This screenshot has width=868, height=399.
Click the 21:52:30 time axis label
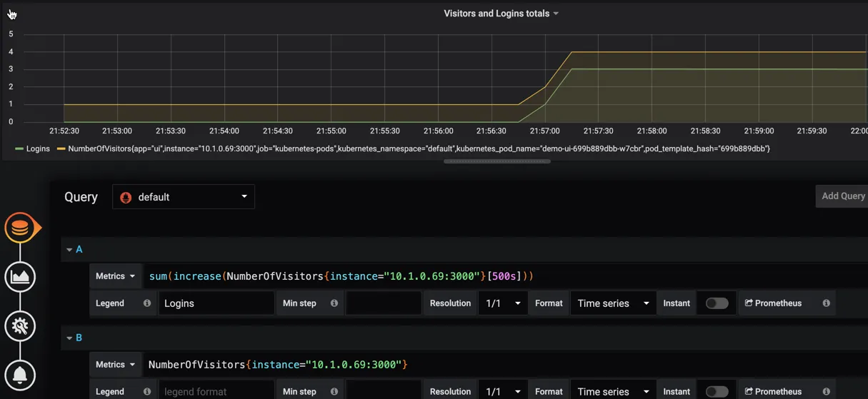pos(64,131)
